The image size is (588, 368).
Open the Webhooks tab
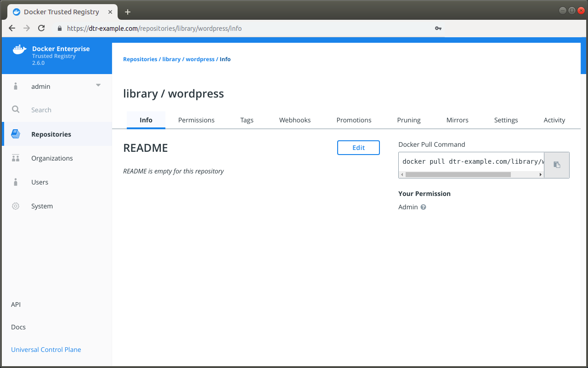coord(295,120)
